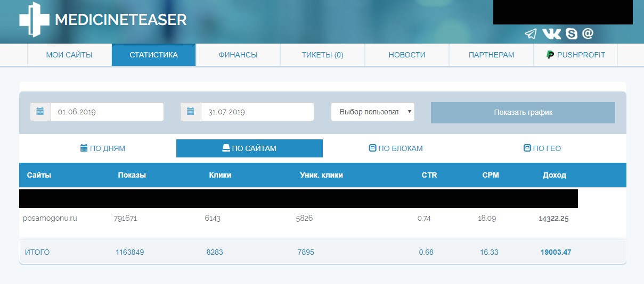Open the Партнерам tab
This screenshot has width=644, height=284.
click(x=491, y=55)
